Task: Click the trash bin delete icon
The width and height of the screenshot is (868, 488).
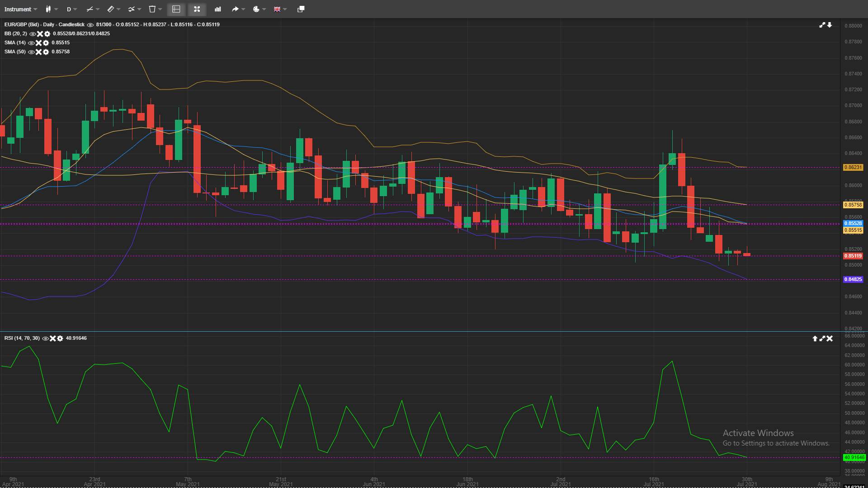Action: tap(152, 9)
